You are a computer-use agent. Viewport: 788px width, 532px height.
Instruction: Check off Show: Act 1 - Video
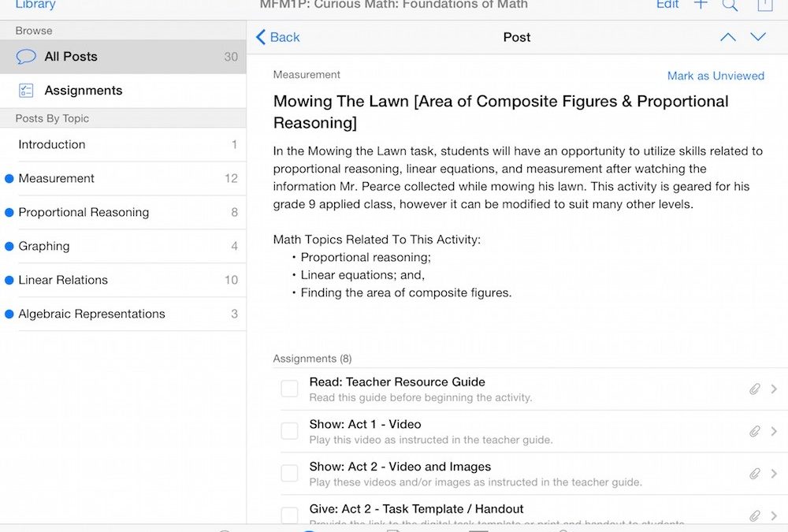click(290, 431)
